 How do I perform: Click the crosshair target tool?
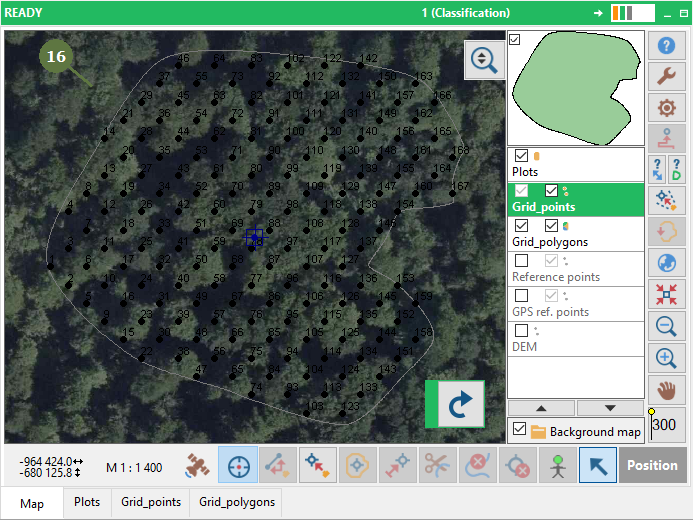pyautogui.click(x=237, y=465)
